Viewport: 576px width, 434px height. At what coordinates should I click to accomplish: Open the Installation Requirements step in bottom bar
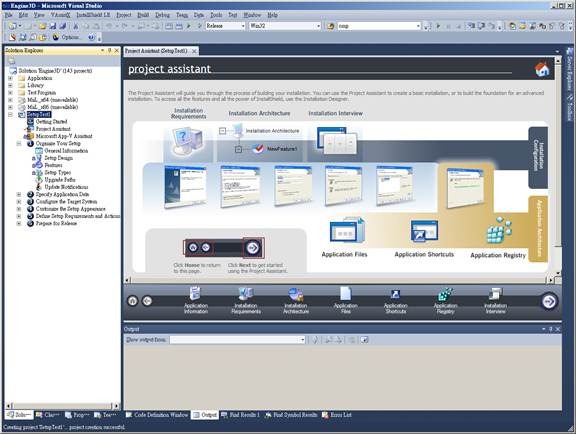(246, 300)
